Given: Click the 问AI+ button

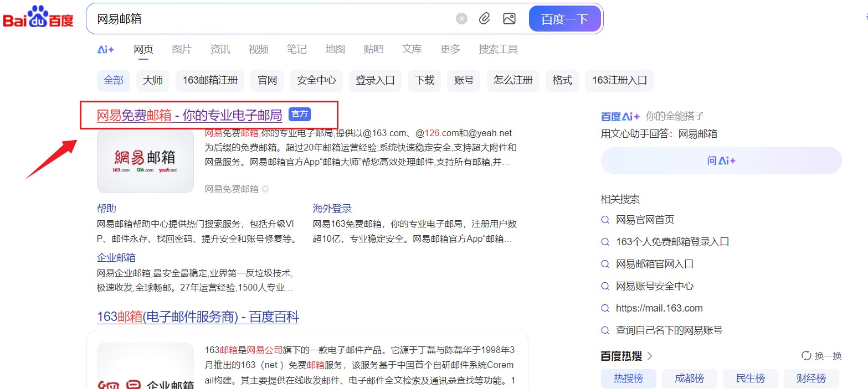Looking at the screenshot, I should coord(721,161).
